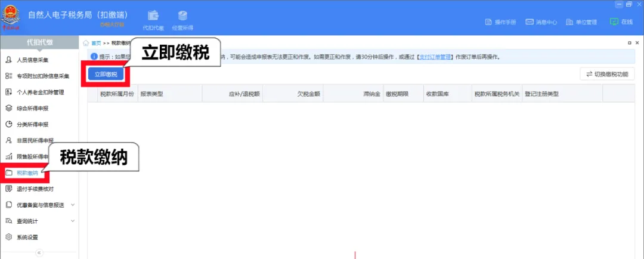Open the 代扣代缴 wallet icon in header
Screen dimensions: 644x259
tap(153, 16)
